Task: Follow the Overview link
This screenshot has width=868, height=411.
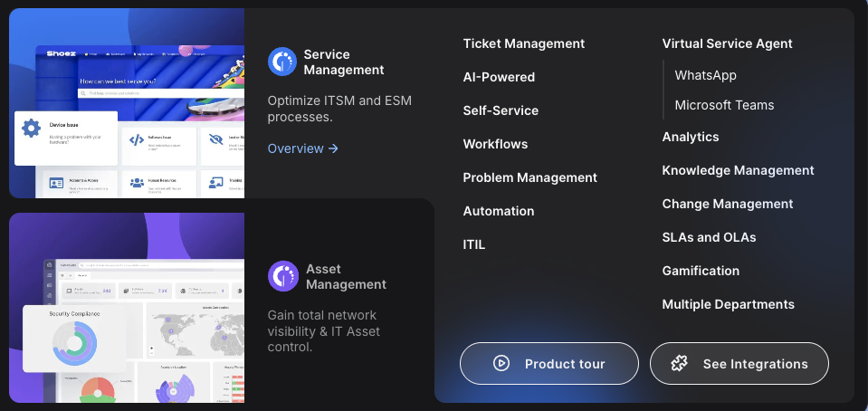Action: [x=303, y=148]
